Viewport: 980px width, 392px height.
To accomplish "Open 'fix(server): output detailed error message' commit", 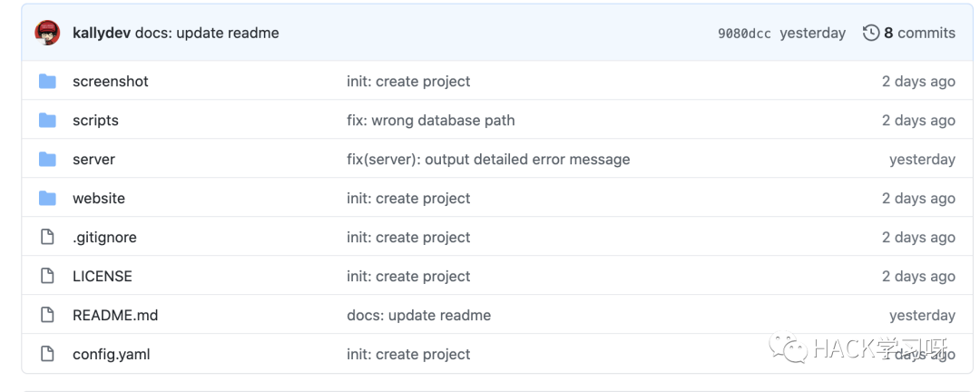I will pyautogui.click(x=487, y=160).
